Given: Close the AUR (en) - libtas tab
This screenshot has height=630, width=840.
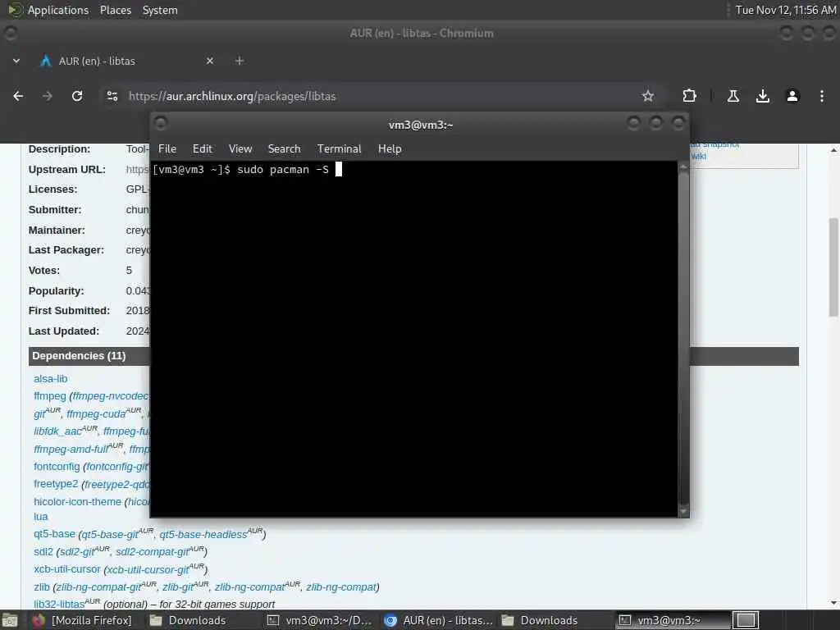Looking at the screenshot, I should (210, 61).
